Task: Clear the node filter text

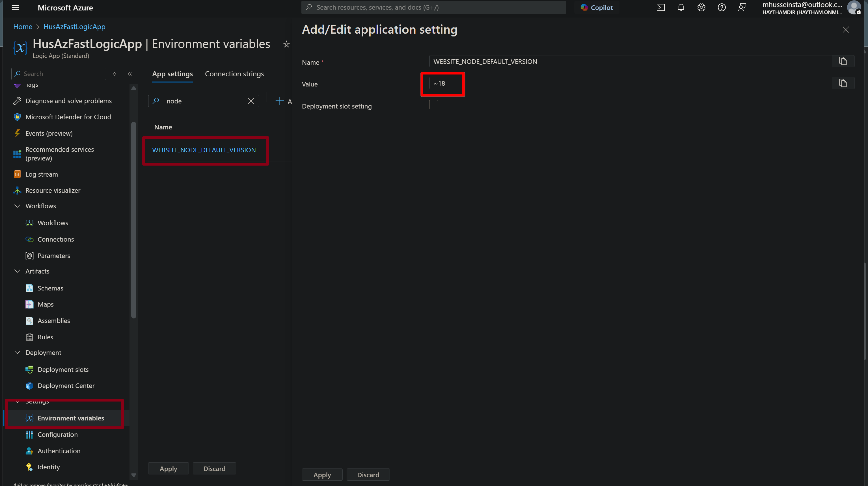Action: [x=251, y=101]
